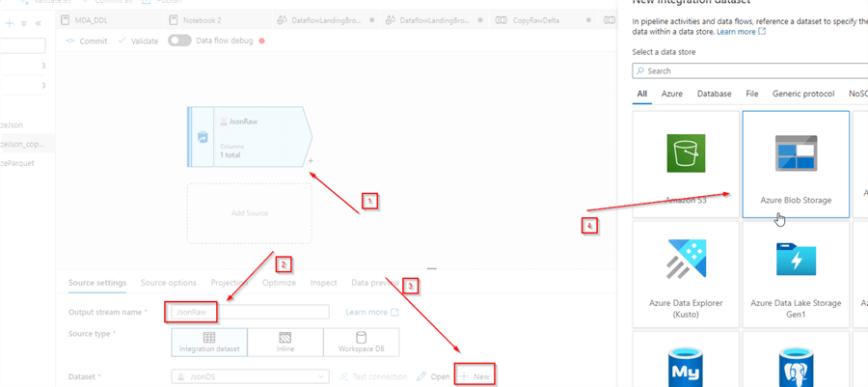
Task: Select the PostgreSQL database tile
Action: (x=796, y=359)
